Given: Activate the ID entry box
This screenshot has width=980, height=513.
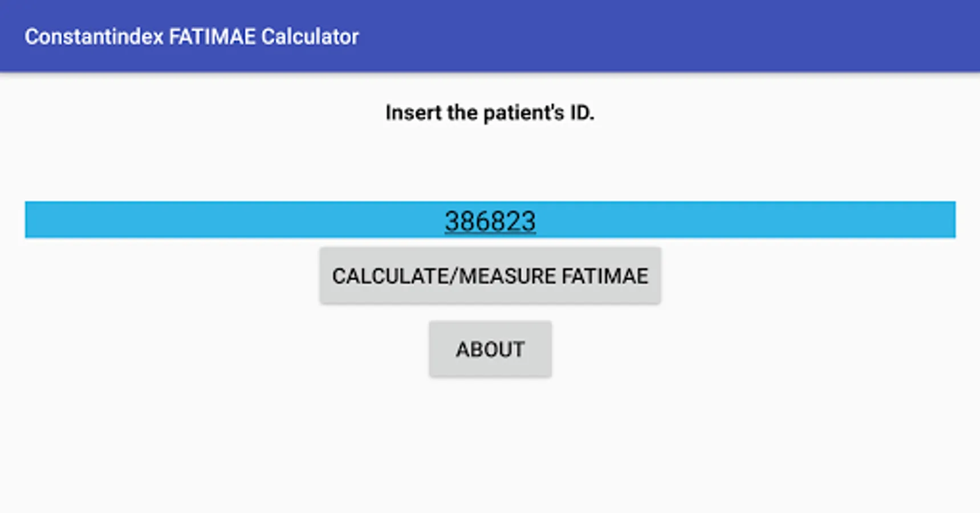Looking at the screenshot, I should click(x=490, y=220).
